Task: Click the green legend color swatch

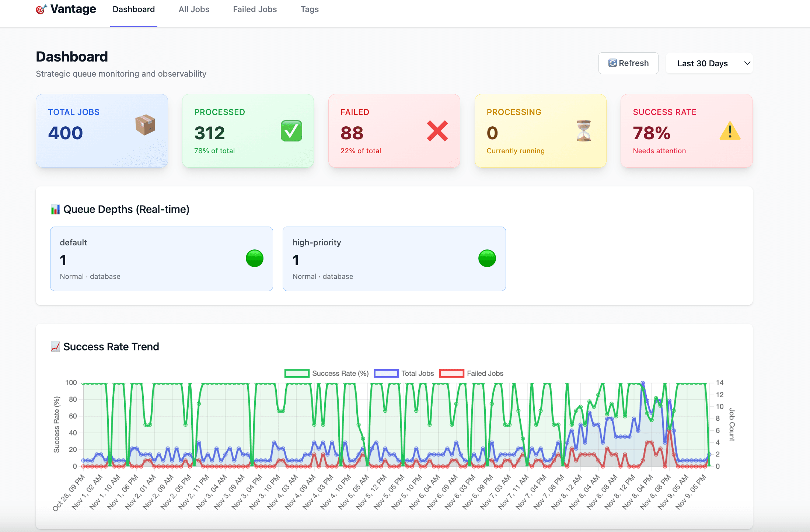Action: (296, 373)
